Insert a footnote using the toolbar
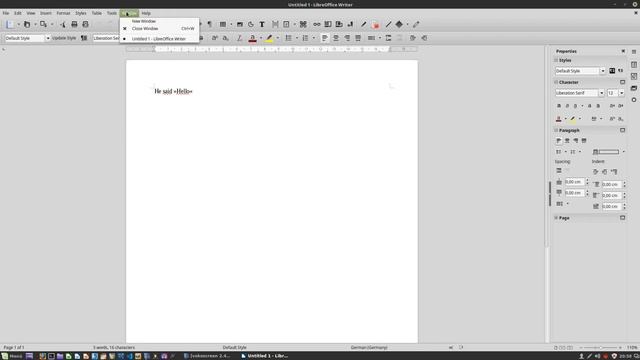Viewport: 640px width, 360px height. click(328, 24)
